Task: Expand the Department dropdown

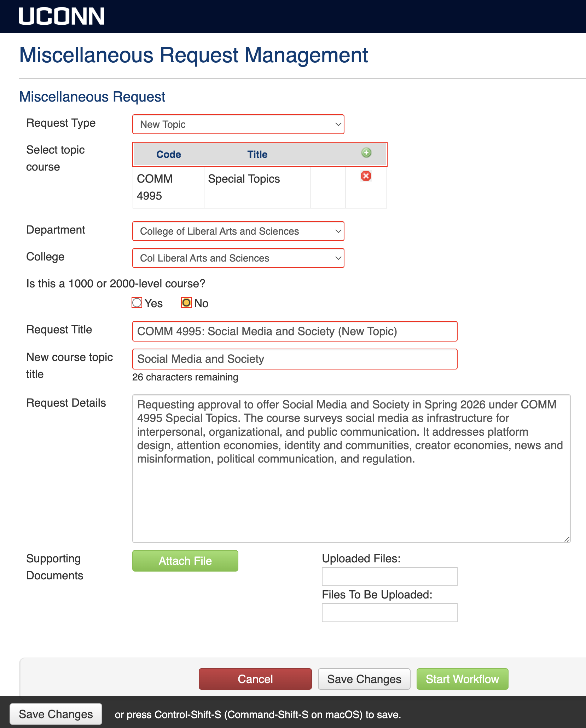Action: [x=238, y=231]
